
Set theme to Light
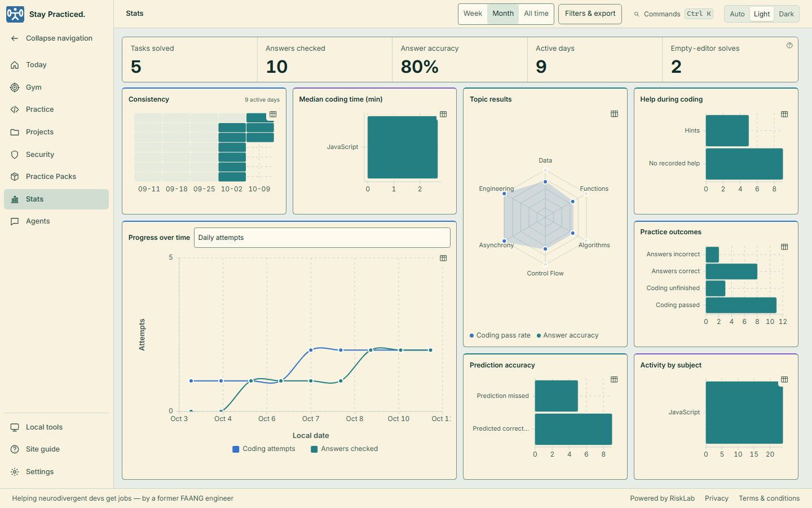click(762, 14)
